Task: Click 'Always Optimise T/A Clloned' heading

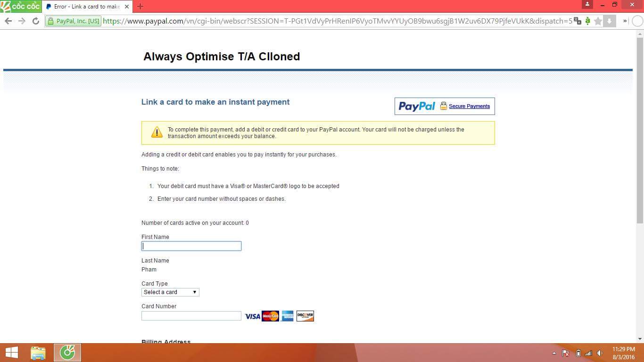Action: 222,57
